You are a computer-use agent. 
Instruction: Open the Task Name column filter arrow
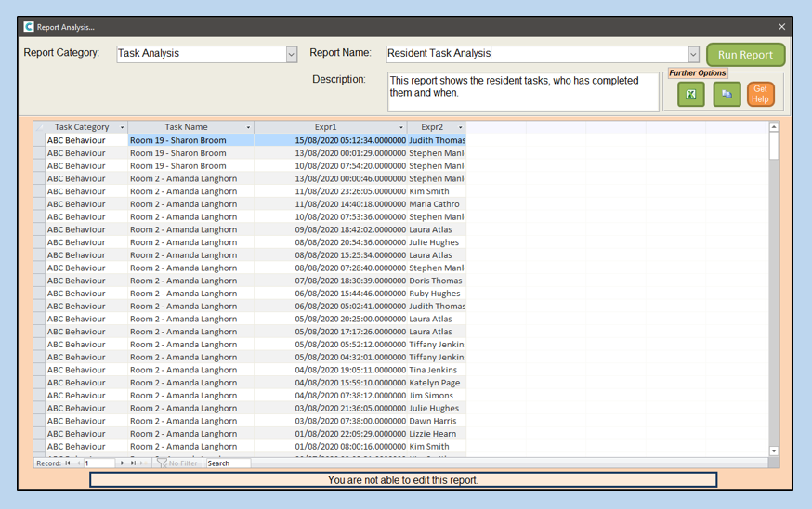coord(248,127)
